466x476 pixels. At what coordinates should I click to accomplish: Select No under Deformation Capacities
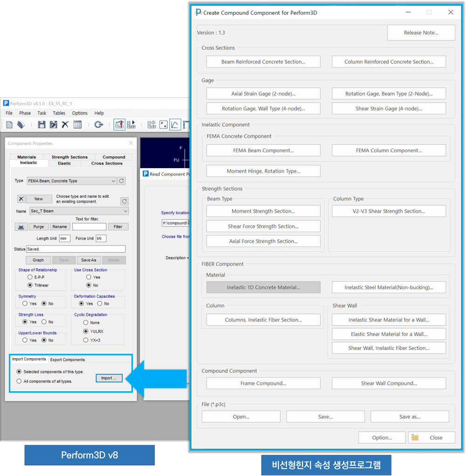[100, 304]
